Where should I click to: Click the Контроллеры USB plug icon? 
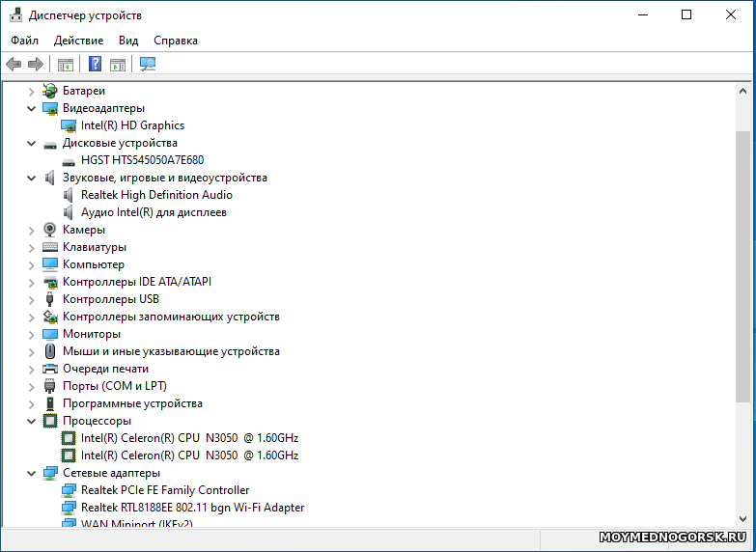(x=49, y=299)
